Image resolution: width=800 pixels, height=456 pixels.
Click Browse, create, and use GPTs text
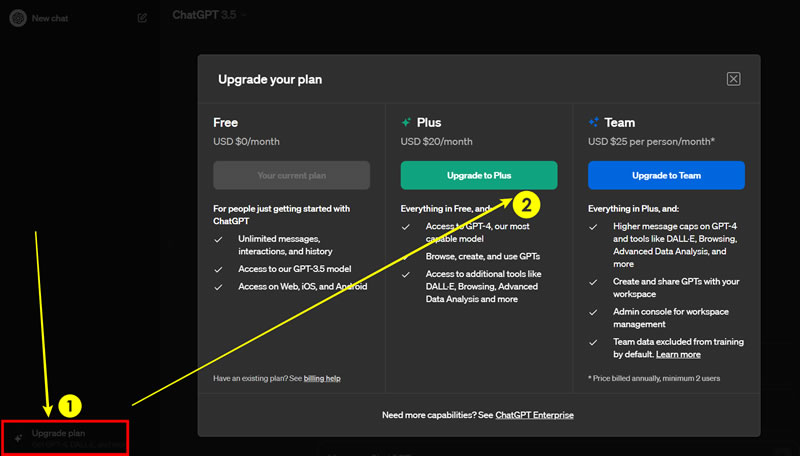pos(483,257)
